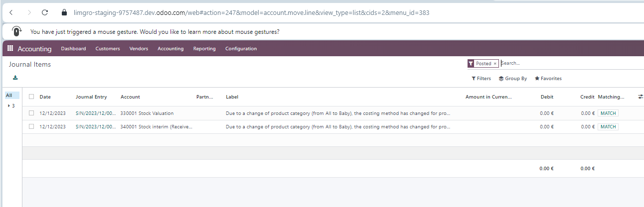The width and height of the screenshot is (644, 207).
Task: Expand the 3 group in side panel
Action: [11, 106]
